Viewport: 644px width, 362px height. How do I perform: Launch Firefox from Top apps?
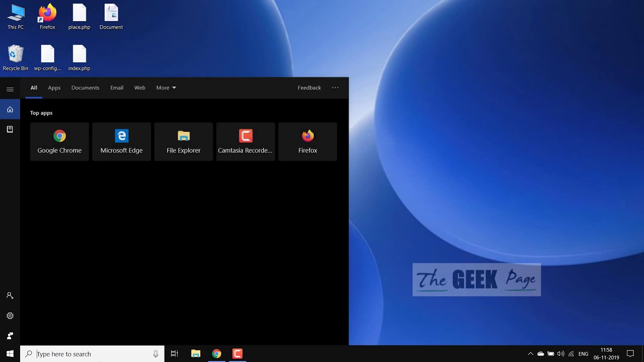307,142
